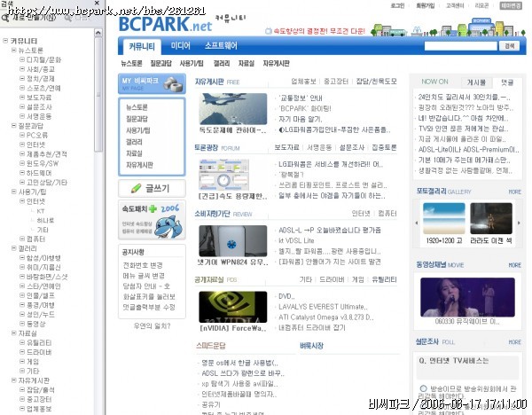Select 하나로 under 인터넷 in the tree
532x415 pixels.
[45, 220]
